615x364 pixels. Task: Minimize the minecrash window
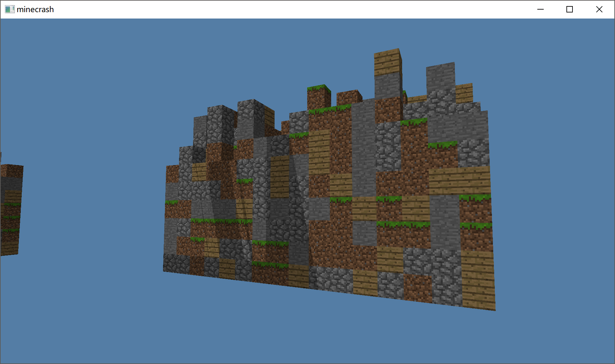[x=541, y=9]
